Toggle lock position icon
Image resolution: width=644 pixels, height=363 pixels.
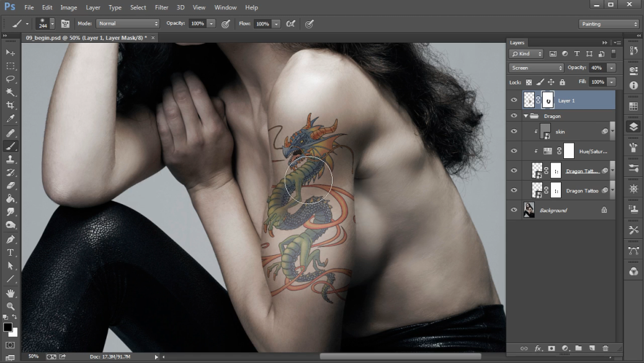(551, 82)
